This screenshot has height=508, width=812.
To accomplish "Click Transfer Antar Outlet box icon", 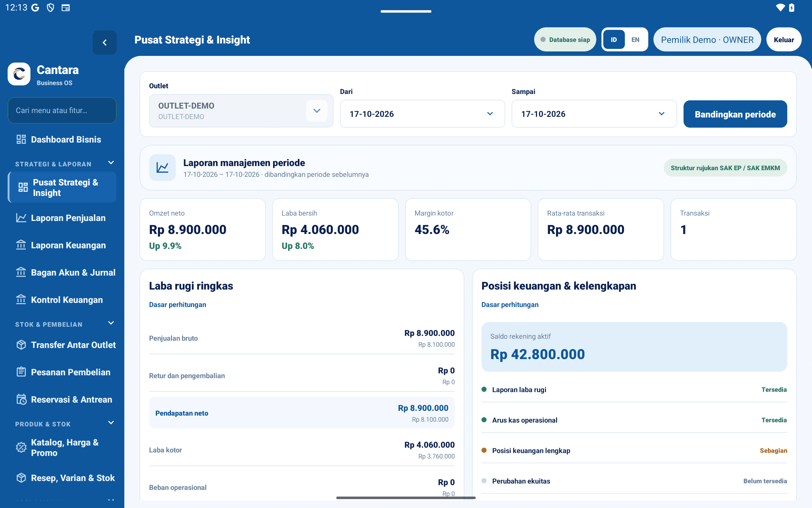I will tap(21, 345).
